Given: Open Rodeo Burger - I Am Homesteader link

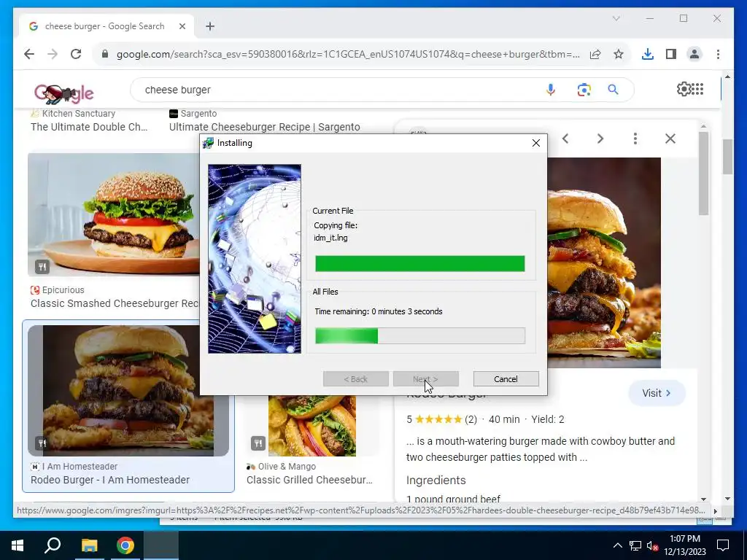Looking at the screenshot, I should (110, 480).
